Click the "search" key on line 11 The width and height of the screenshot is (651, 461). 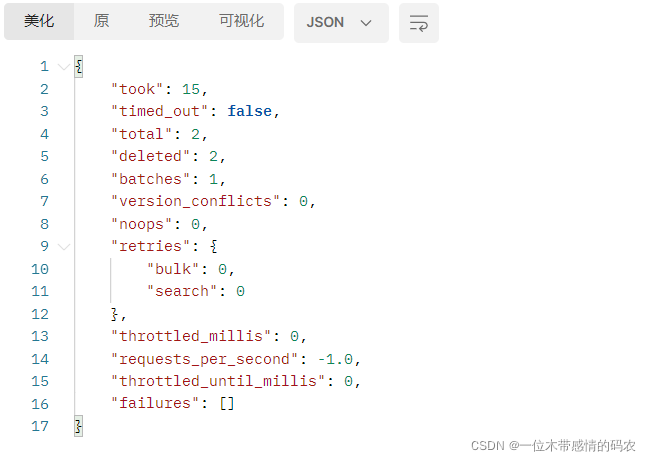(x=182, y=291)
